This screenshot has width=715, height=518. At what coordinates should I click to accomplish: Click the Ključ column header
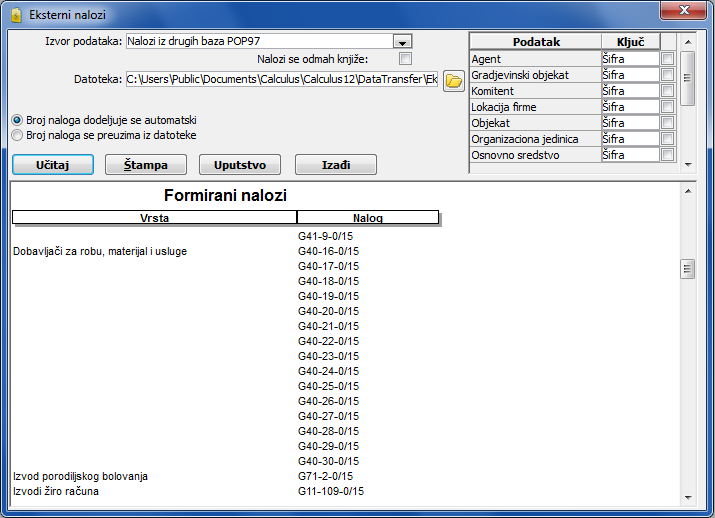630,42
